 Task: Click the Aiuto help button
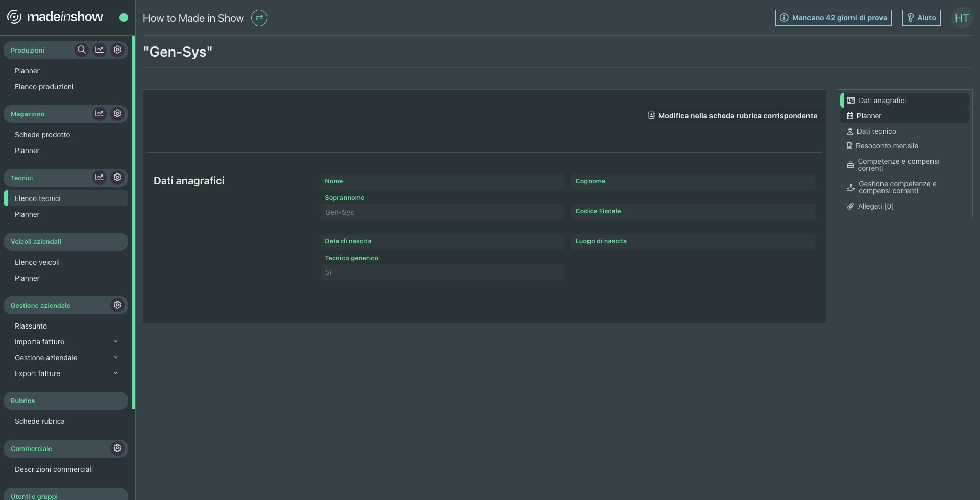pos(921,18)
